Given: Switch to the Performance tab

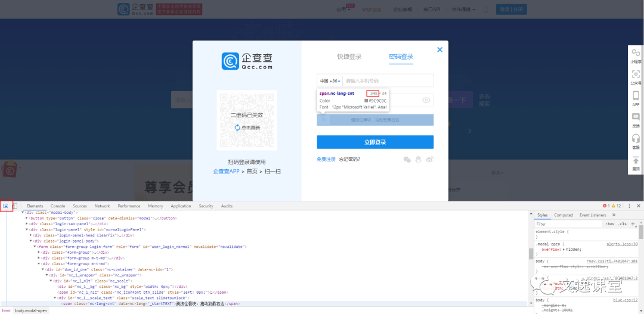Looking at the screenshot, I should [x=129, y=206].
